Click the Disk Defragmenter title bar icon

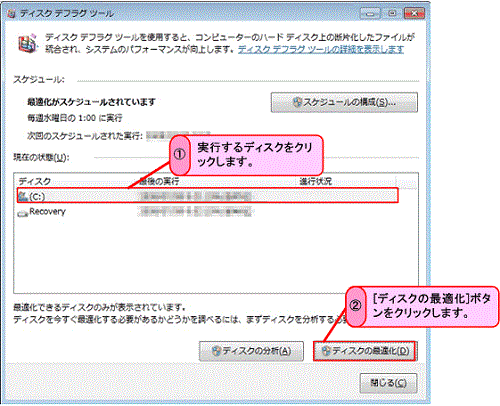click(x=12, y=14)
